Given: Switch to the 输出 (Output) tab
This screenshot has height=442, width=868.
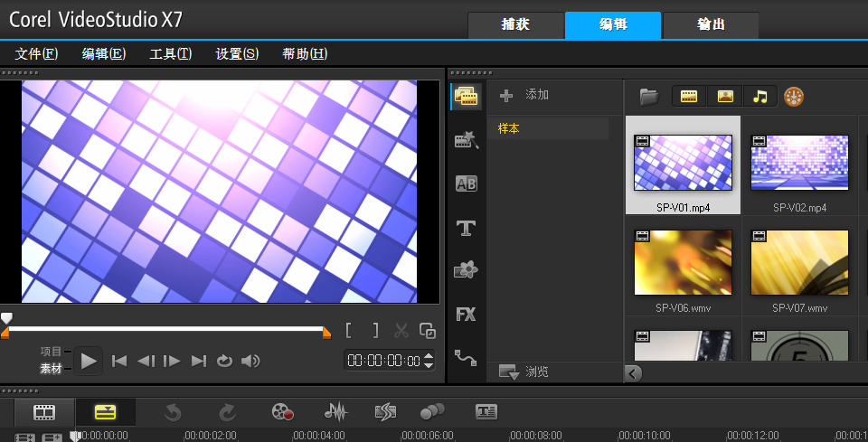Looking at the screenshot, I should tap(711, 25).
